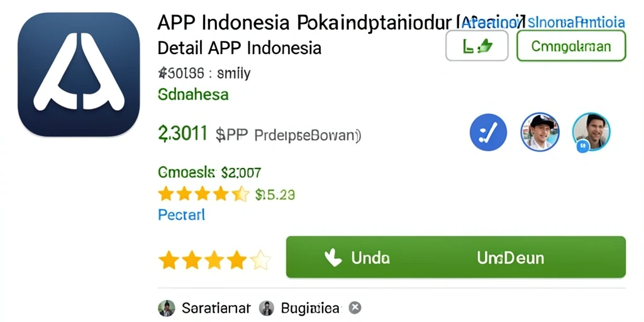
Task: Click the green thumbs-up outlined button
Action: pos(477,45)
